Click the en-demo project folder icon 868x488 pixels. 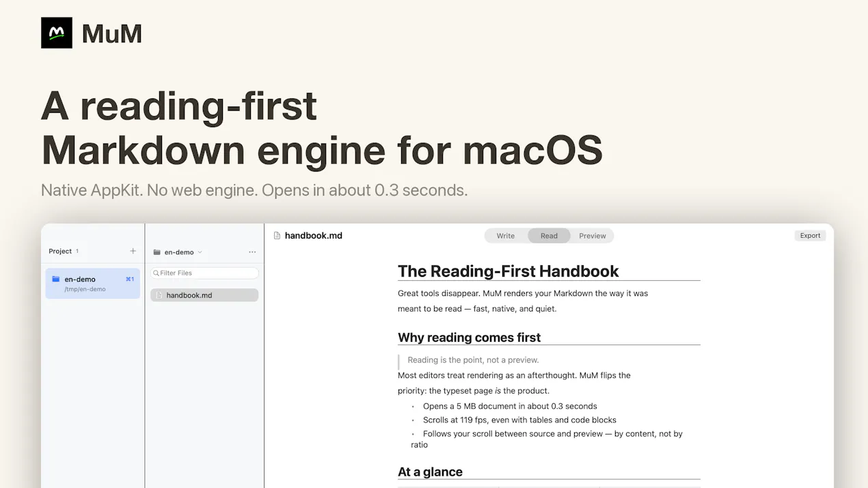[x=56, y=279]
